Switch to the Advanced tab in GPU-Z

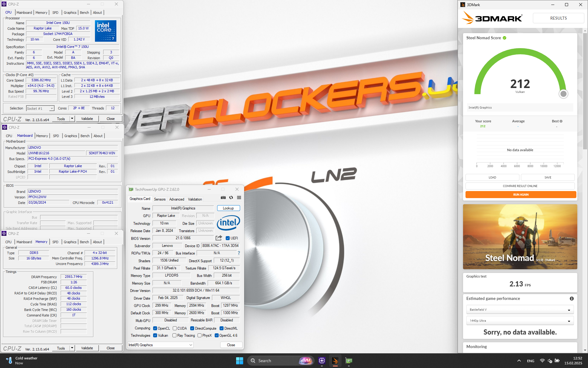pyautogui.click(x=177, y=199)
